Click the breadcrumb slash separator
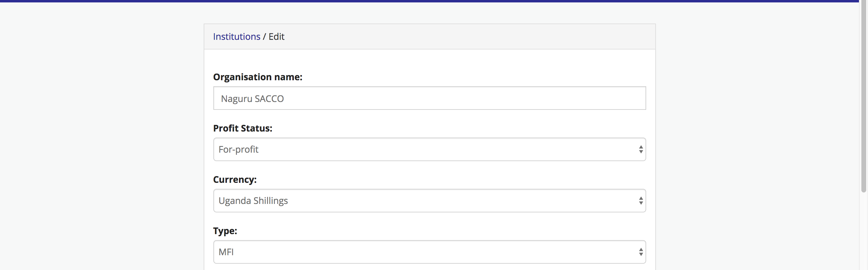This screenshot has width=868, height=270. [265, 37]
